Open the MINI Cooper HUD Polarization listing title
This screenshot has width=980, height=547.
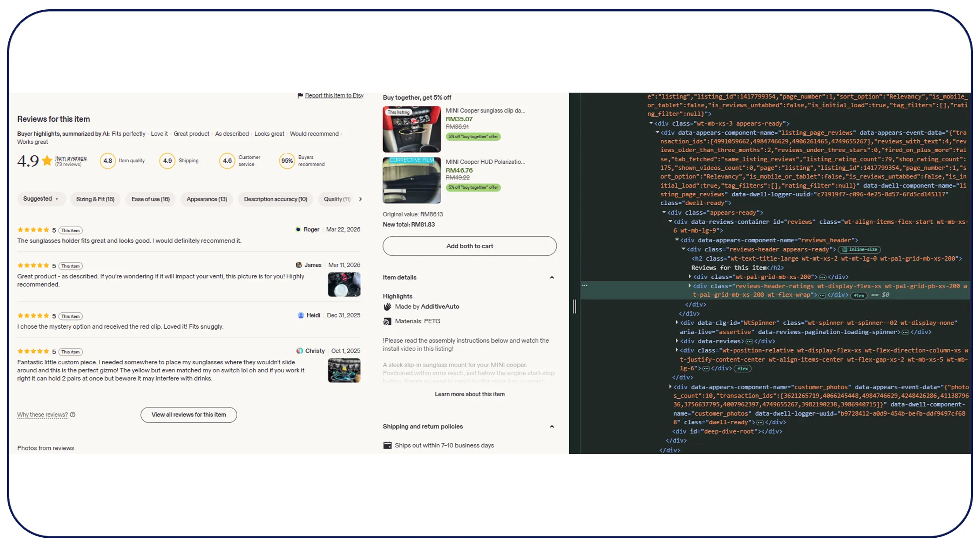pyautogui.click(x=485, y=162)
